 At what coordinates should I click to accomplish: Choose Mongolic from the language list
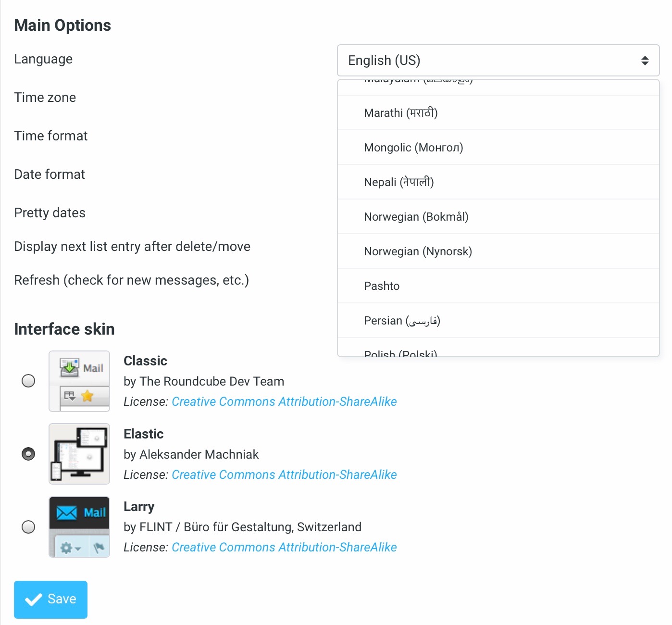point(498,148)
